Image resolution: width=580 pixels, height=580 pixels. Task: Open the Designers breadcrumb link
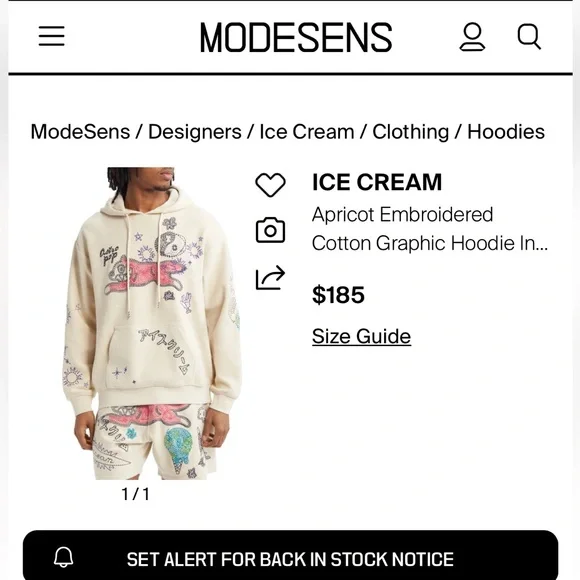coord(195,132)
